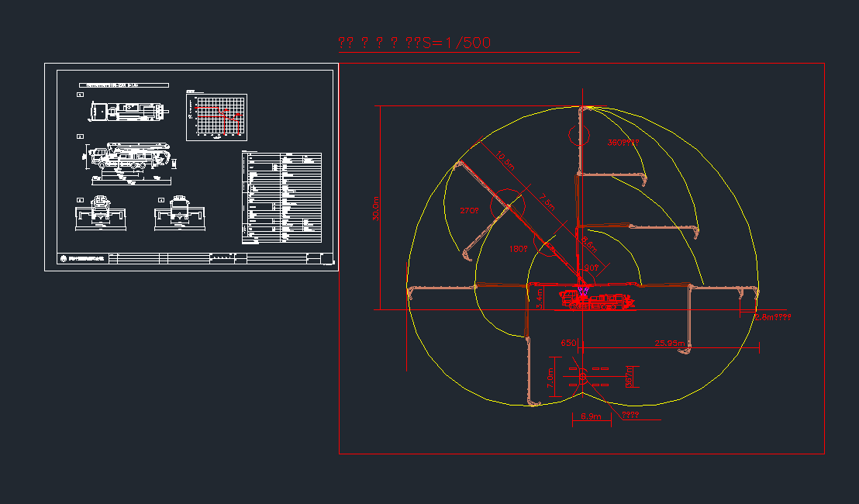859x504 pixels.
Task: Select the performance chart grid with red curves
Action: pyautogui.click(x=217, y=117)
